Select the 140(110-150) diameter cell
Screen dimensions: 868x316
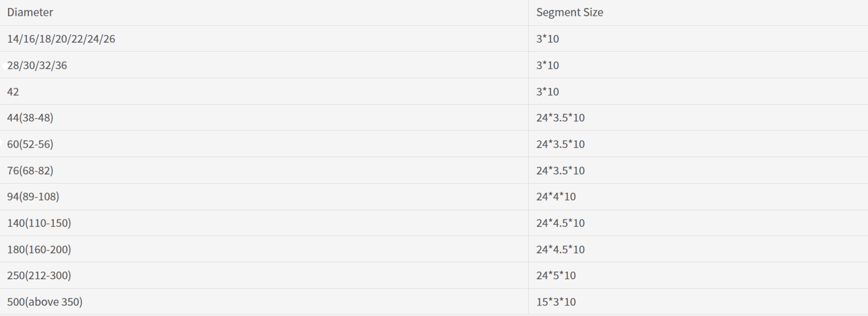point(39,223)
